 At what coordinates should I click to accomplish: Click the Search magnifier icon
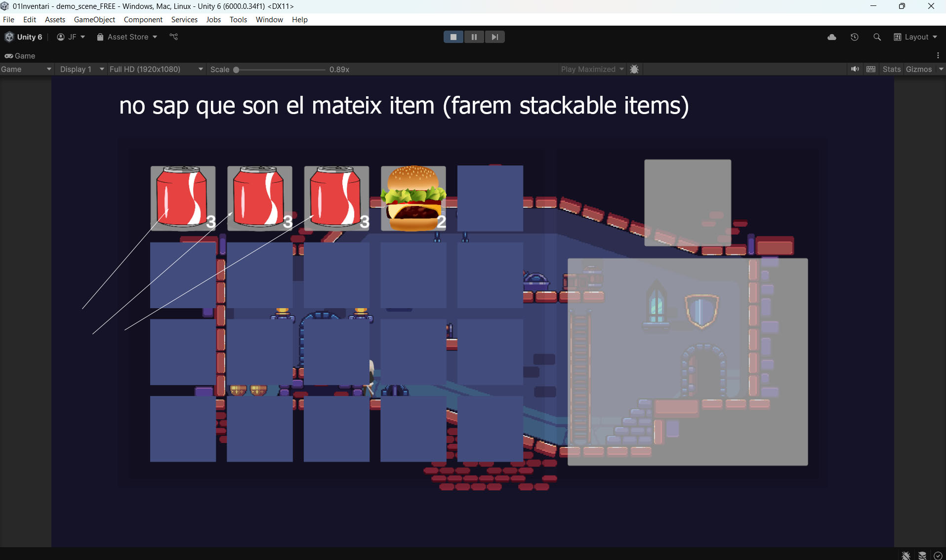point(877,37)
